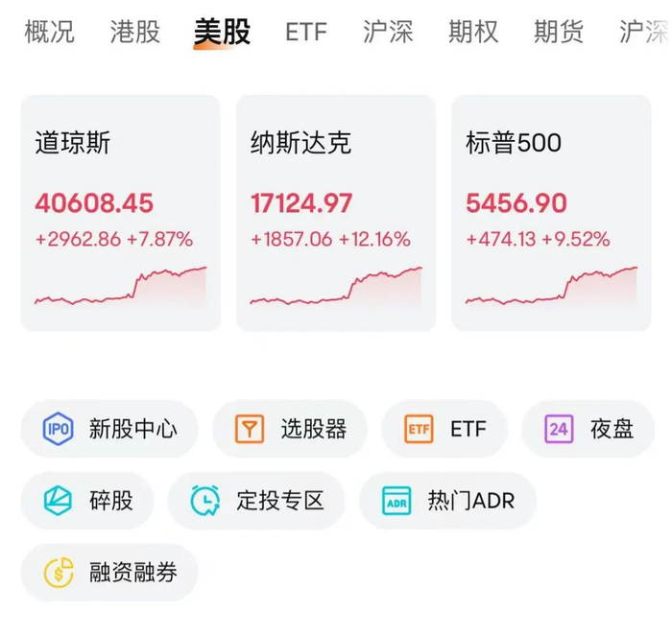
Task: Open the 新股中心 IPO icon
Action: (x=59, y=429)
